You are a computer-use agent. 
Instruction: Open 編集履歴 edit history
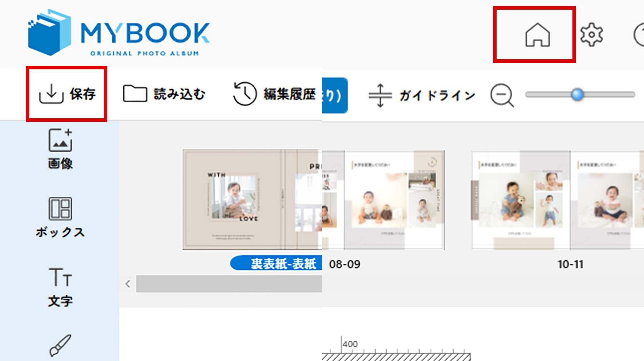pos(274,94)
